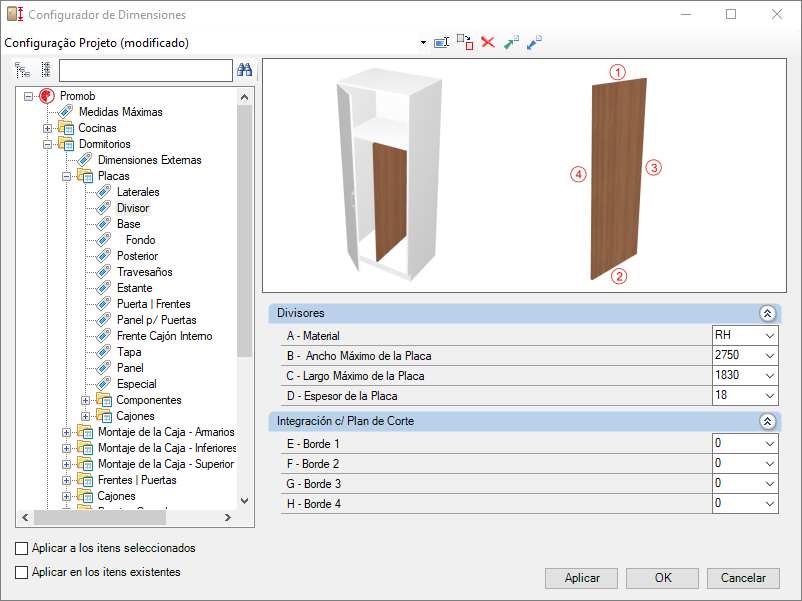Open Largo Máximo de la Placa dropdown
This screenshot has width=802, height=601.
click(x=770, y=375)
